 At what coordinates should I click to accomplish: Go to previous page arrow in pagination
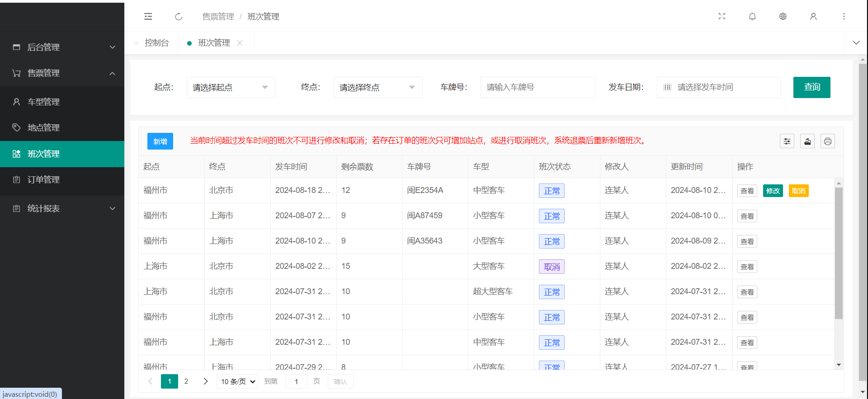click(x=151, y=381)
